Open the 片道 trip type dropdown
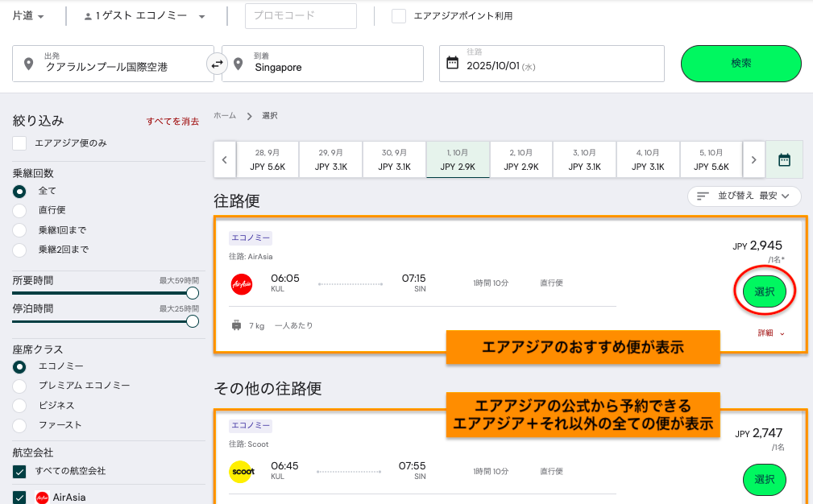The height and width of the screenshot is (504, 813). pos(28,16)
